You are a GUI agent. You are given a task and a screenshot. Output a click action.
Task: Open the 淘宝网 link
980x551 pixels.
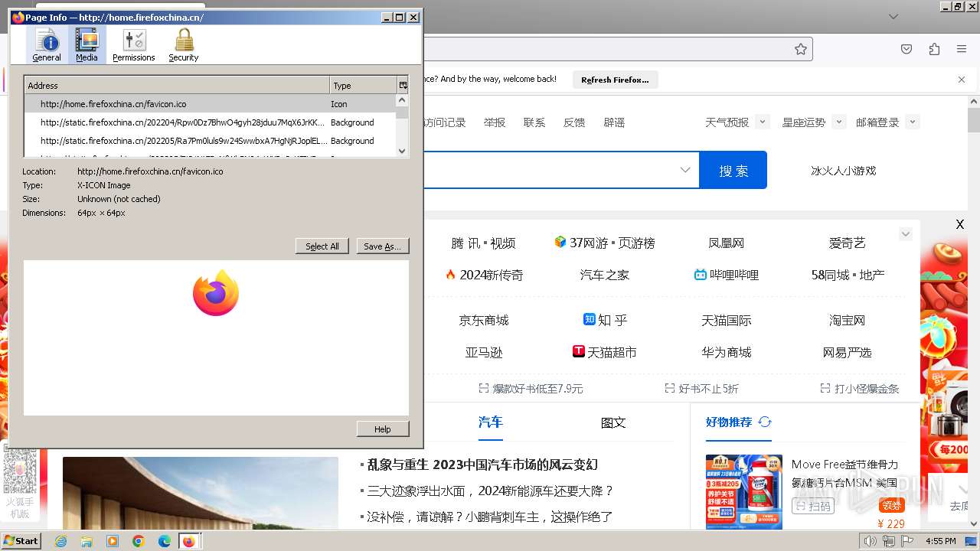pyautogui.click(x=847, y=321)
